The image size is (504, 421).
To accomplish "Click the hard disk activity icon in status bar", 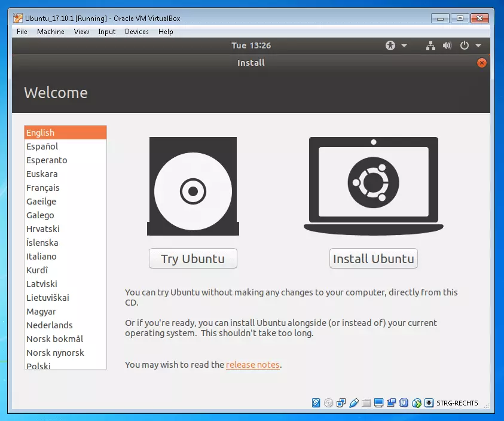I will (x=316, y=403).
